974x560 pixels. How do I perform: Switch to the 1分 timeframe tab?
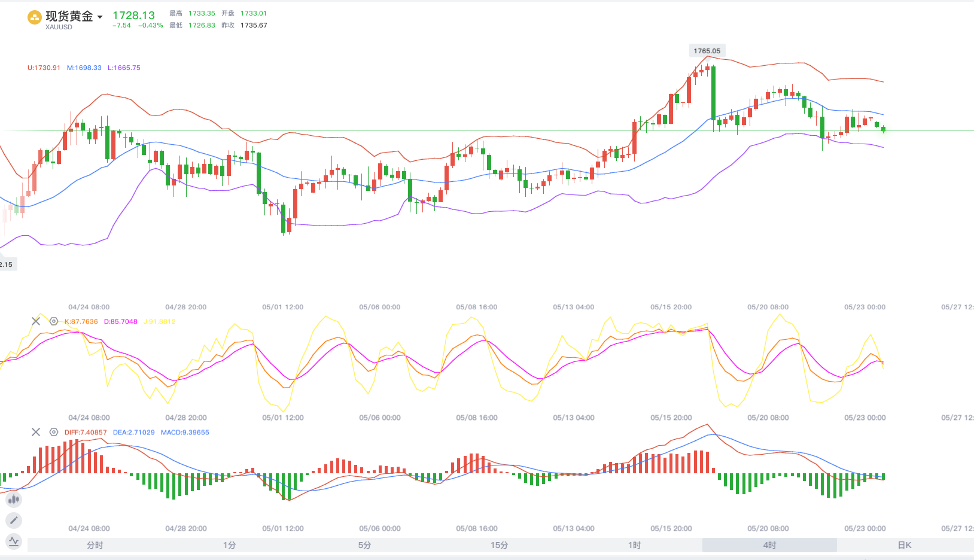(230, 545)
